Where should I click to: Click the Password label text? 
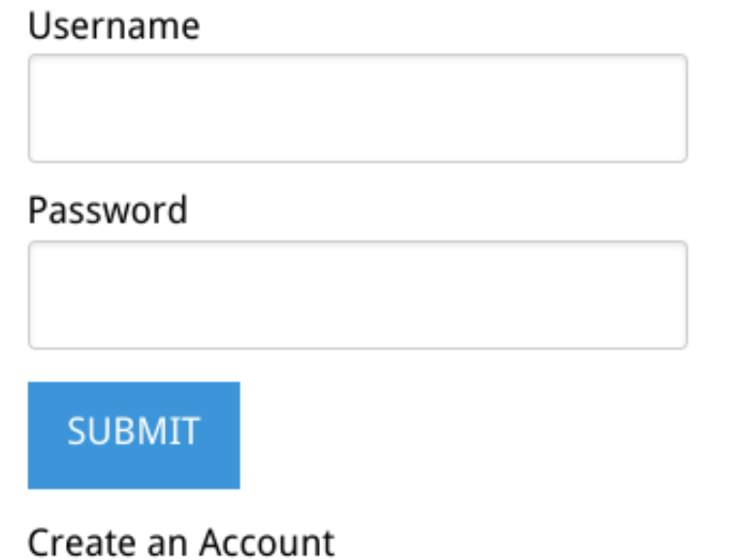[x=107, y=211]
